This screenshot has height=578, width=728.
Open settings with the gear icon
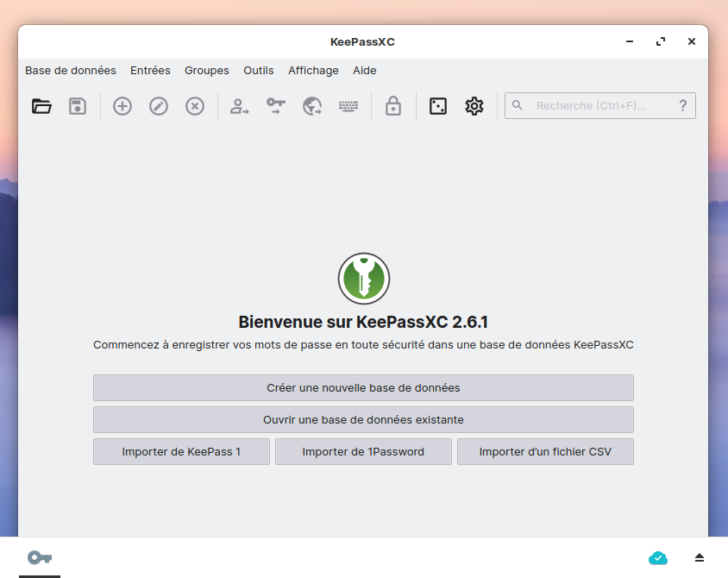click(x=474, y=106)
